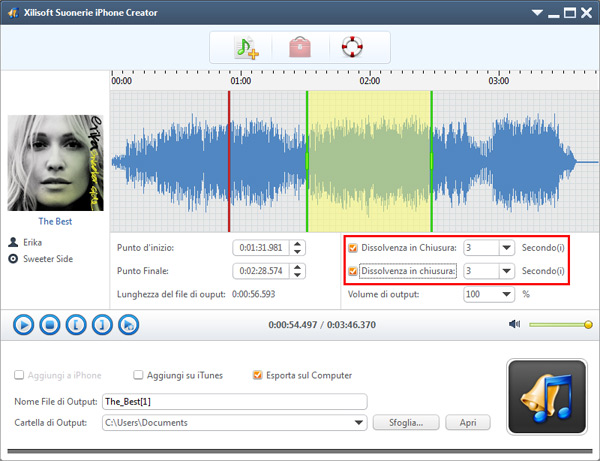
Task: Click the first fade duration value field
Action: pyautogui.click(x=481, y=248)
